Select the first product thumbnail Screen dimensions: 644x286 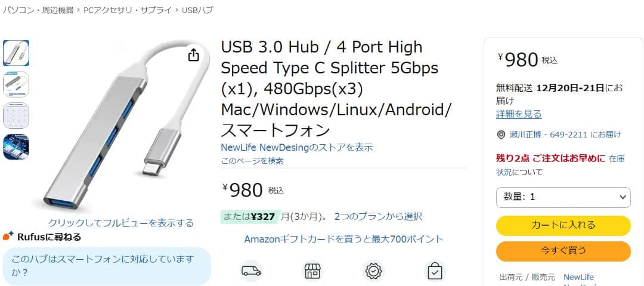(16, 53)
